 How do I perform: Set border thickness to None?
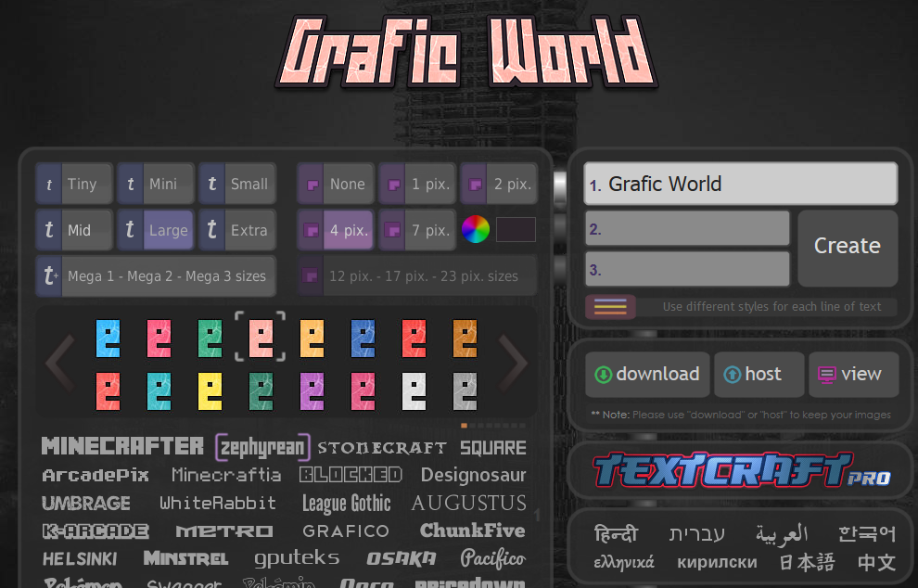coord(335,184)
